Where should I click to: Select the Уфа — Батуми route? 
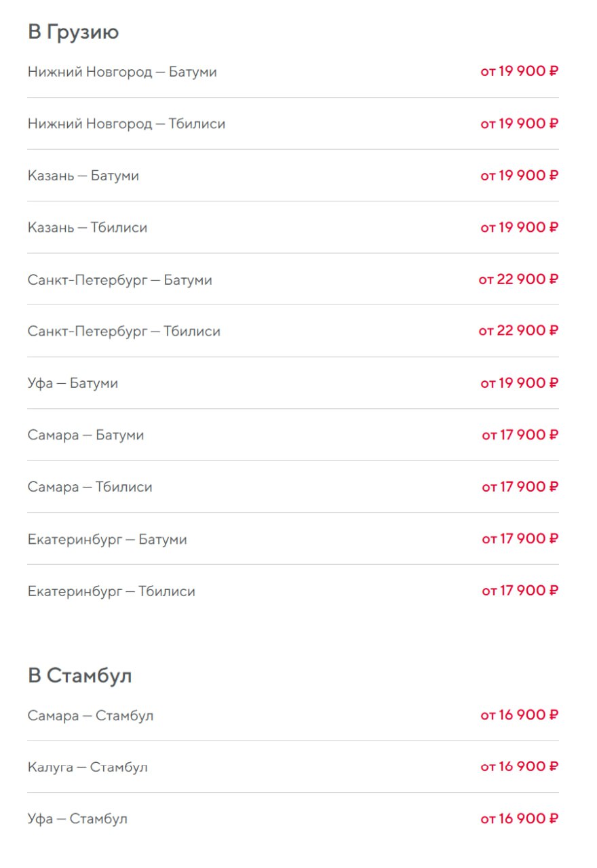(x=73, y=384)
